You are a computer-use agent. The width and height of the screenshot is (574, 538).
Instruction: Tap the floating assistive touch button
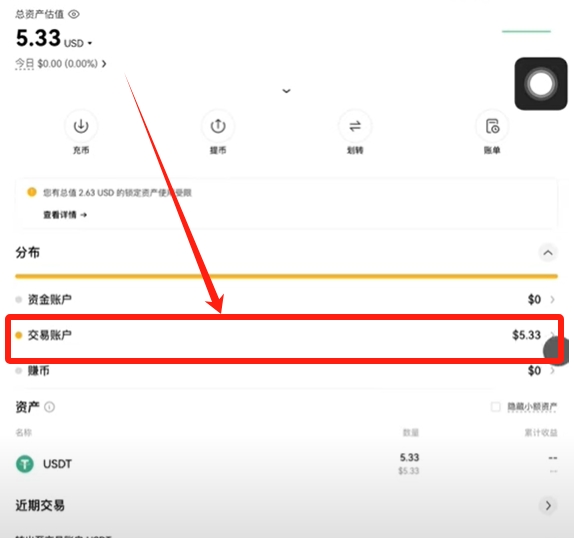click(x=541, y=83)
